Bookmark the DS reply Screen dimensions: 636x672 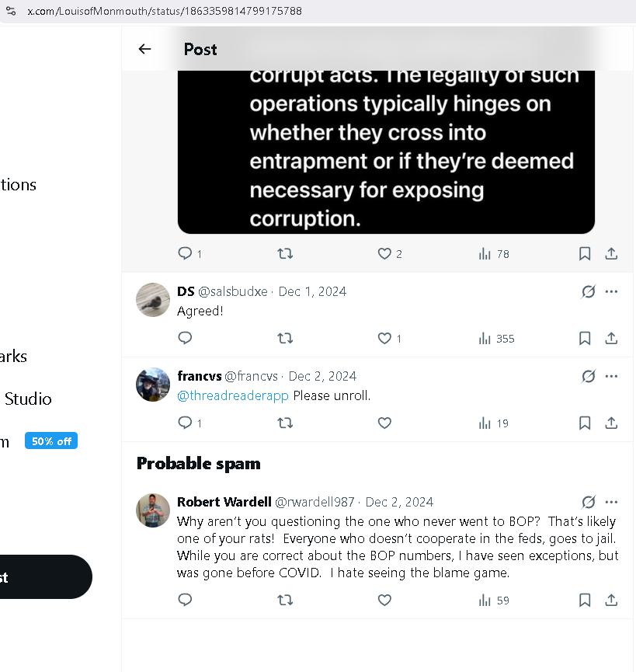click(x=585, y=339)
